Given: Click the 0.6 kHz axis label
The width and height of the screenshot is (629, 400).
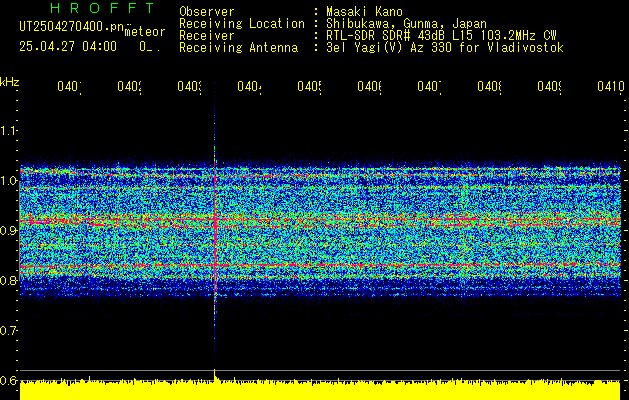Looking at the screenshot, I should tap(9, 380).
